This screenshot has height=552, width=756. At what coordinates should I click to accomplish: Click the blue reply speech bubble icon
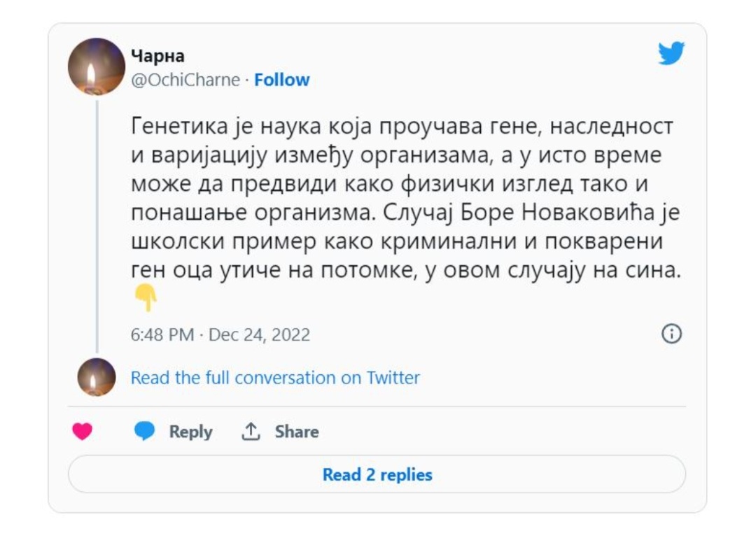[144, 432]
